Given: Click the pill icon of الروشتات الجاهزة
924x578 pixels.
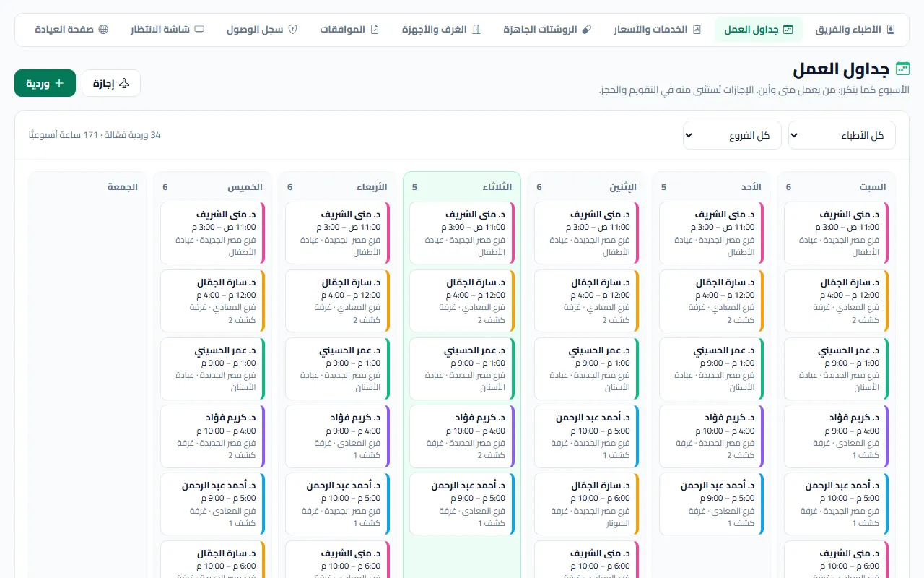Looking at the screenshot, I should [x=586, y=30].
